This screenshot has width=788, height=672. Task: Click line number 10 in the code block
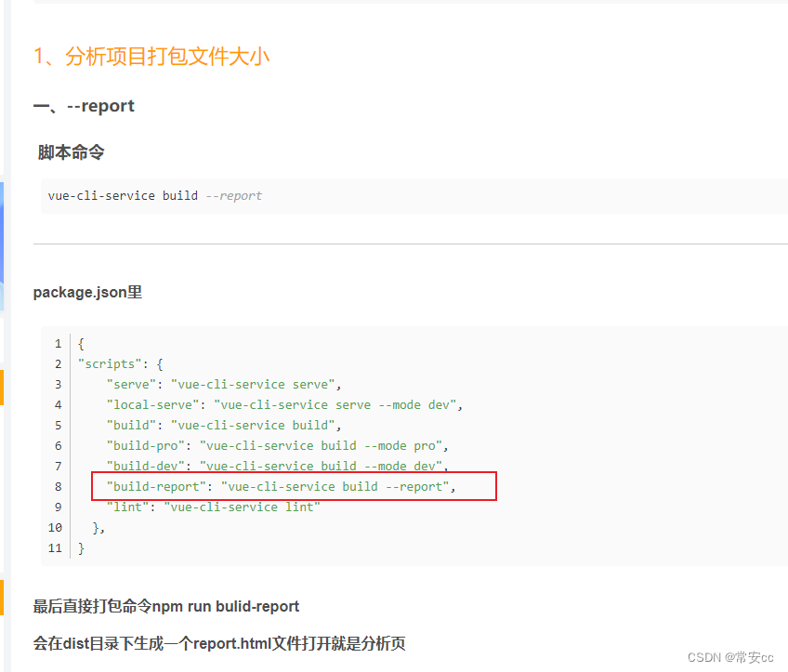coord(55,528)
